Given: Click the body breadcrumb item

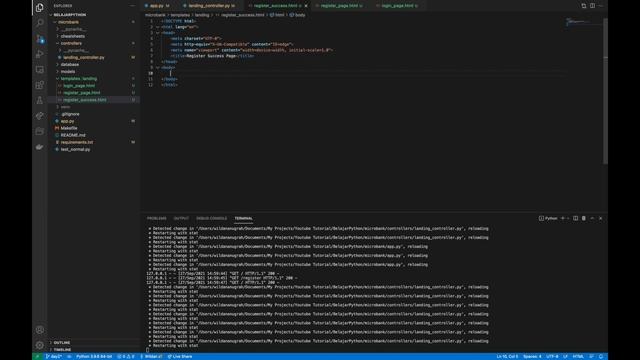Looking at the screenshot, I should click(298, 15).
